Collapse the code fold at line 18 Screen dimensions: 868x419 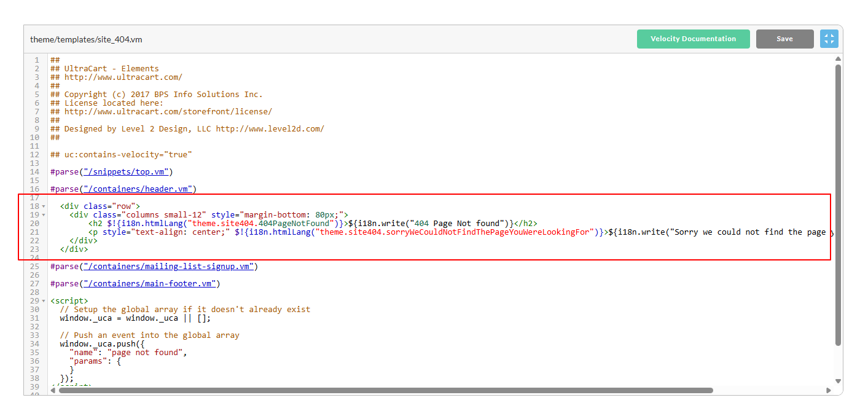[x=44, y=206]
